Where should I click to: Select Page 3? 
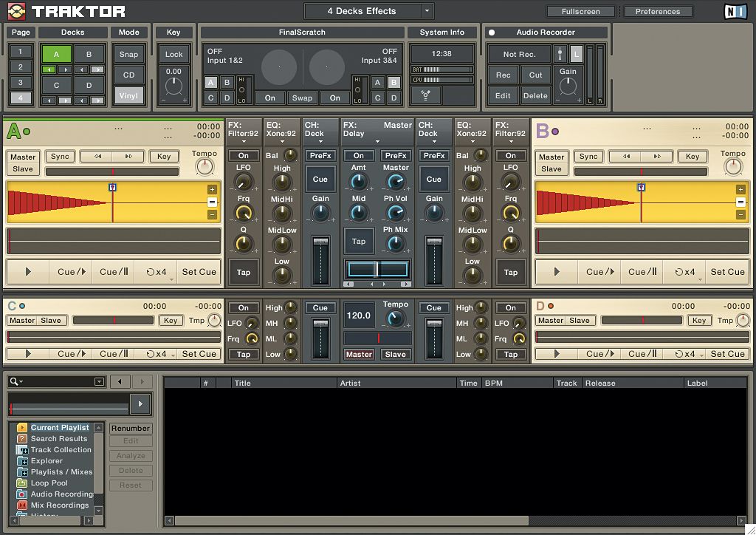[x=20, y=83]
